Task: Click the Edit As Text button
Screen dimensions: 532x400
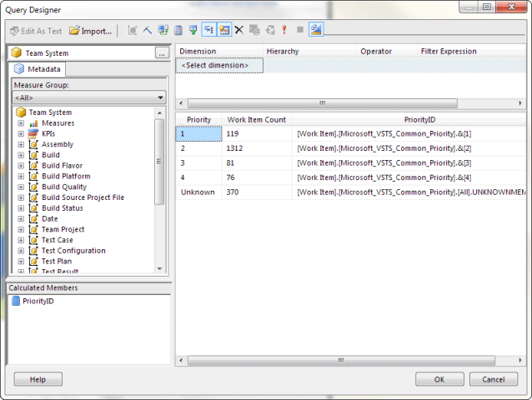Action: (x=36, y=31)
